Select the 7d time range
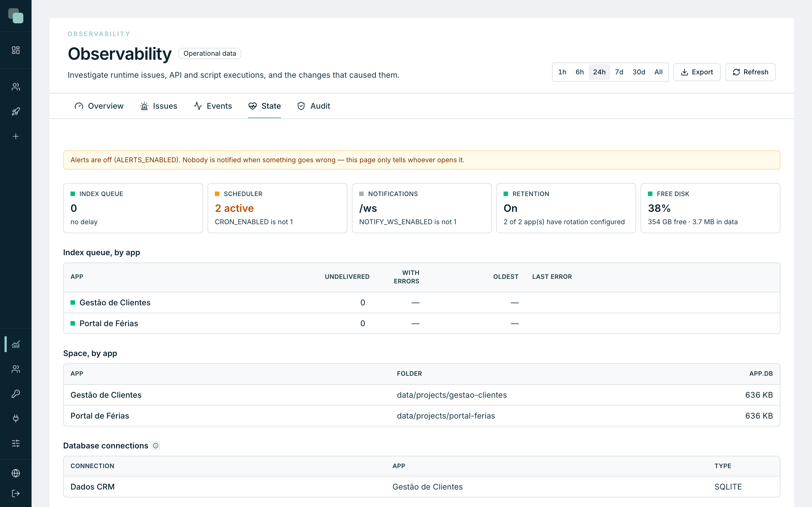The width and height of the screenshot is (812, 507). pyautogui.click(x=619, y=72)
